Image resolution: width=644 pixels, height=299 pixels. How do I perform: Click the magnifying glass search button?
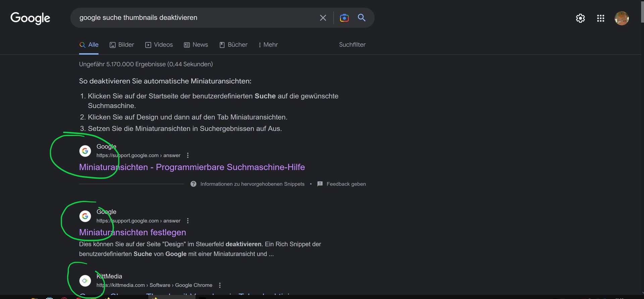point(361,18)
